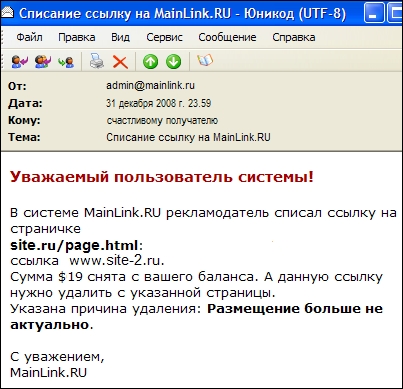Click the line С уважением,
This screenshot has width=403, height=389.
click(x=57, y=357)
